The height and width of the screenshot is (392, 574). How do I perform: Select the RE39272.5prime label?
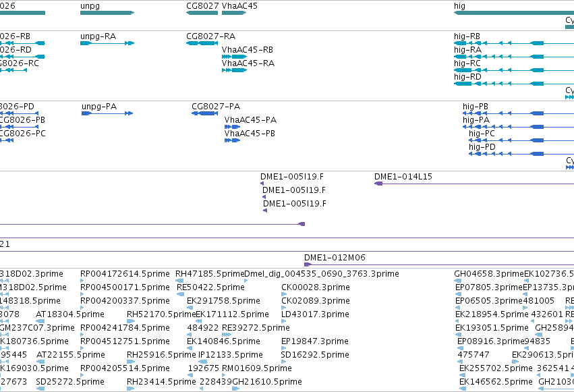256,328
